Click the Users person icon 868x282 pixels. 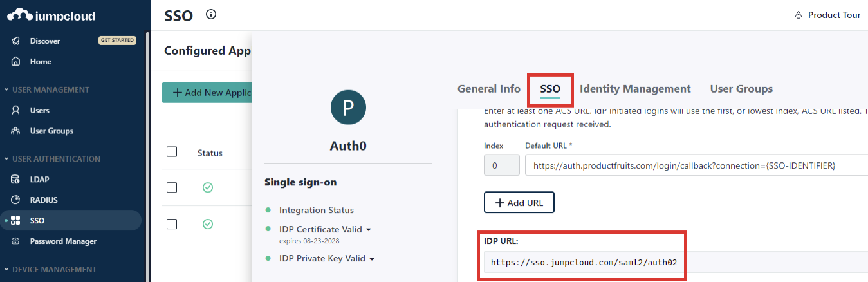tap(16, 110)
